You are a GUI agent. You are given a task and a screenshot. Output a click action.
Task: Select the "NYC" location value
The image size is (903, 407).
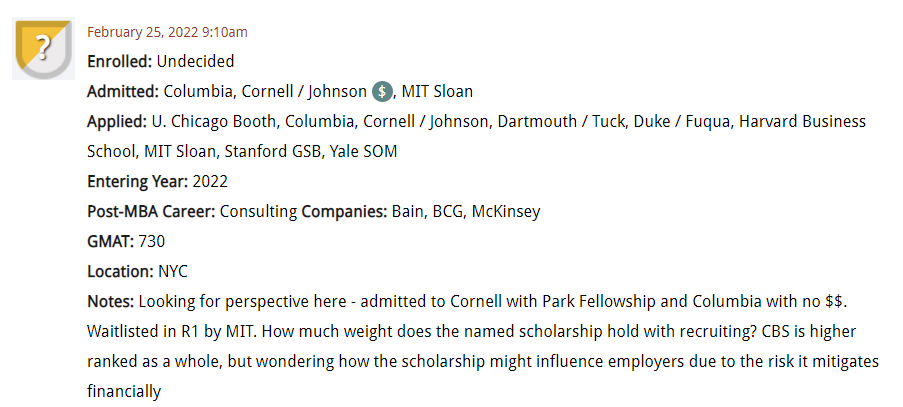(172, 271)
